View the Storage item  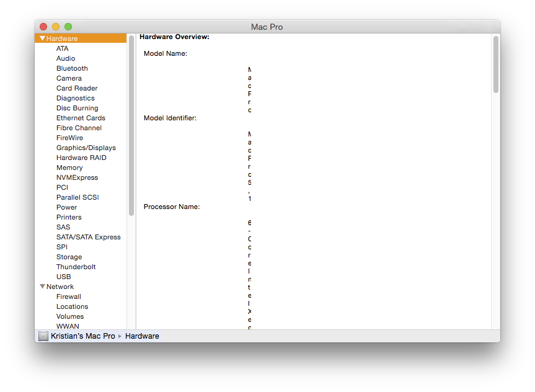(x=69, y=257)
